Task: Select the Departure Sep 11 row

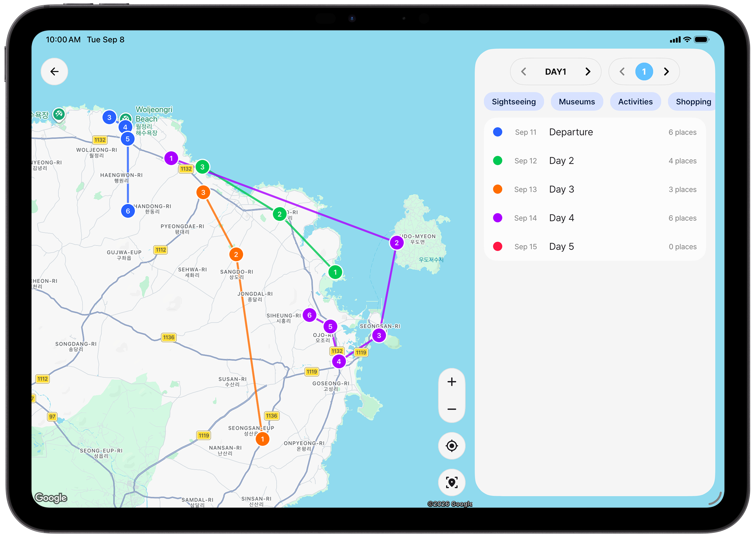Action: (x=595, y=132)
